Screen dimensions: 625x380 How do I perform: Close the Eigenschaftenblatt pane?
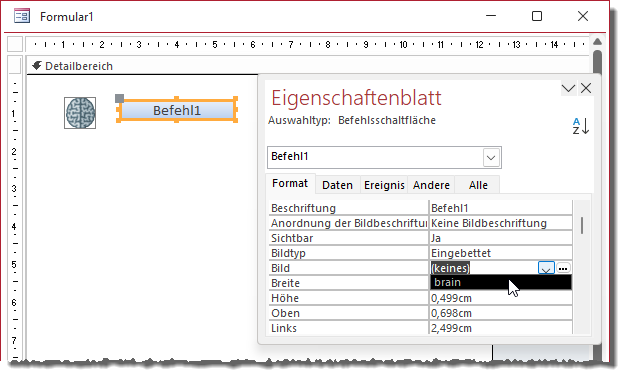tap(586, 88)
